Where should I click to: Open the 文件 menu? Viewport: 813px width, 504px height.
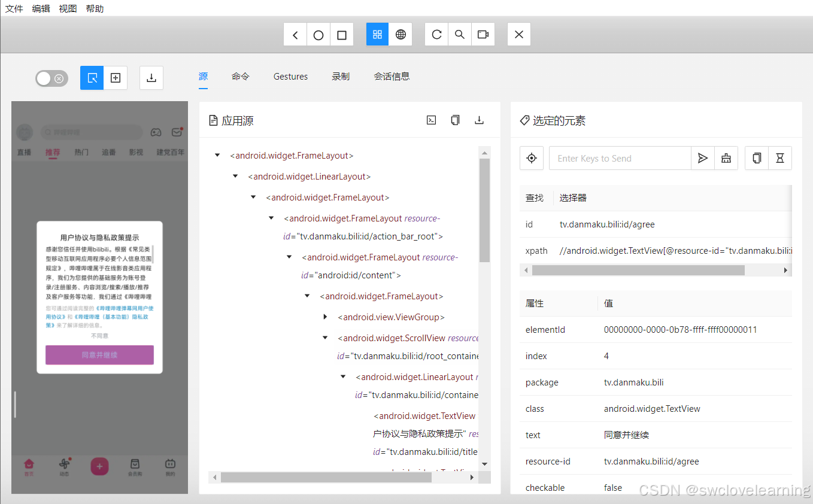coord(14,8)
